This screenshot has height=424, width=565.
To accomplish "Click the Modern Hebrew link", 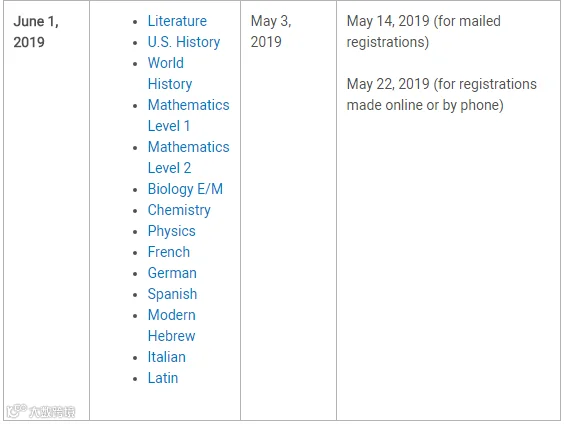I will pos(172,325).
